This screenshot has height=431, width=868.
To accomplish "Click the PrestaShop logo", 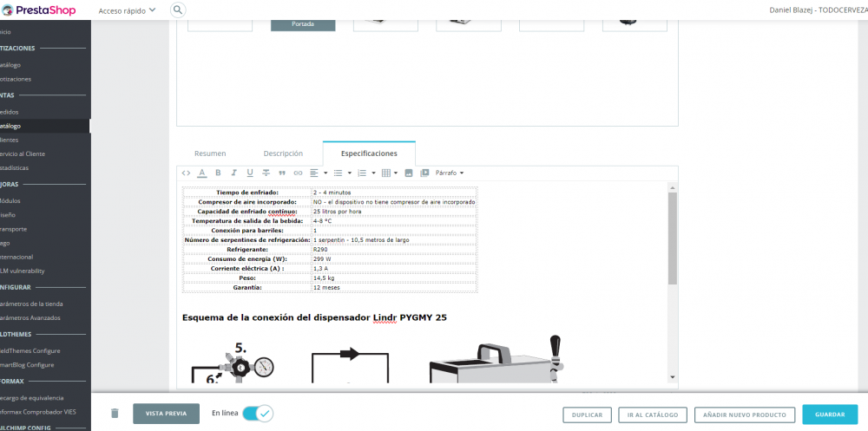I will point(39,10).
